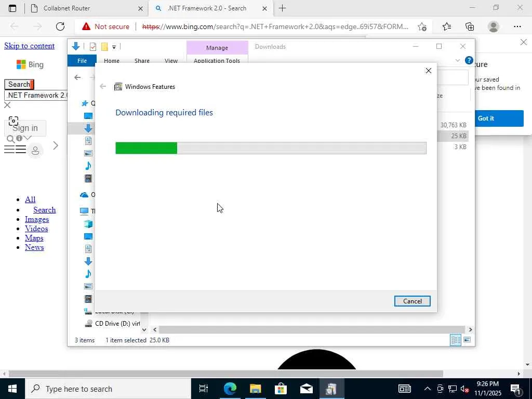This screenshot has height=399, width=532.
Task: Click Windows Features taskbar icon
Action: [x=331, y=389]
